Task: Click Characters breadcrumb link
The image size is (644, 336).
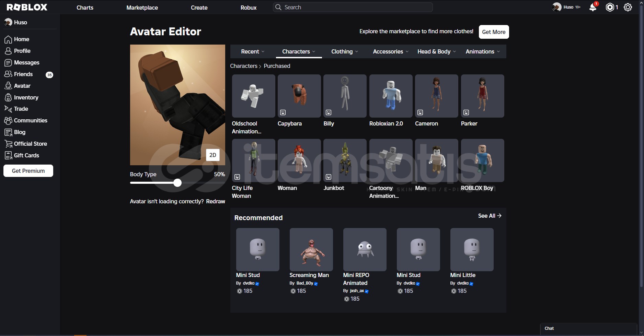Action: pos(244,66)
